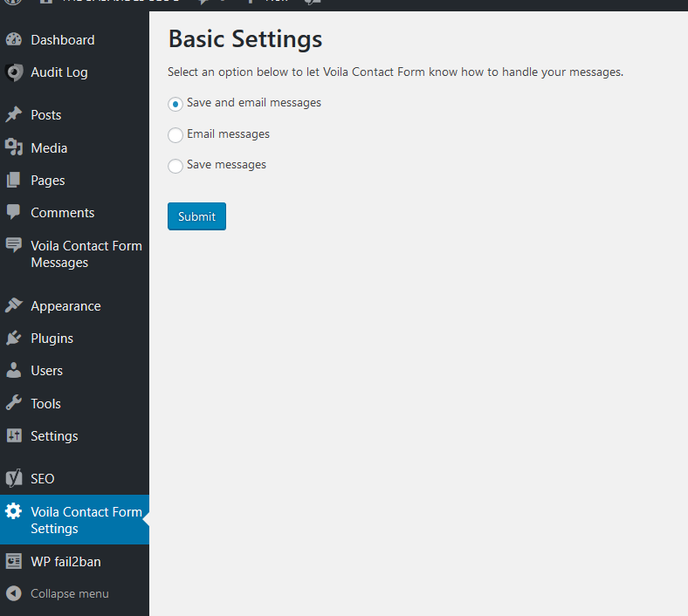The image size is (688, 616).
Task: Click the Dashboard gauge icon
Action: tap(13, 40)
